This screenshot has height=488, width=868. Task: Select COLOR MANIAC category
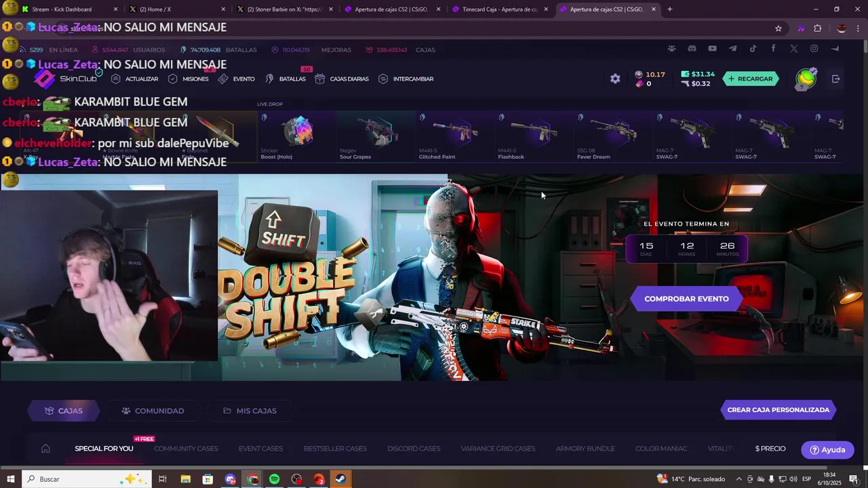tap(661, 449)
